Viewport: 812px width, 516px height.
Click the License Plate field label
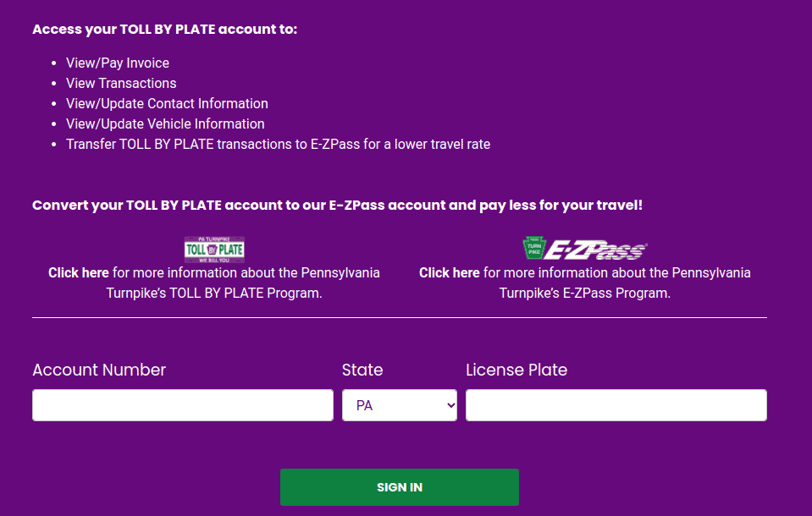point(516,370)
